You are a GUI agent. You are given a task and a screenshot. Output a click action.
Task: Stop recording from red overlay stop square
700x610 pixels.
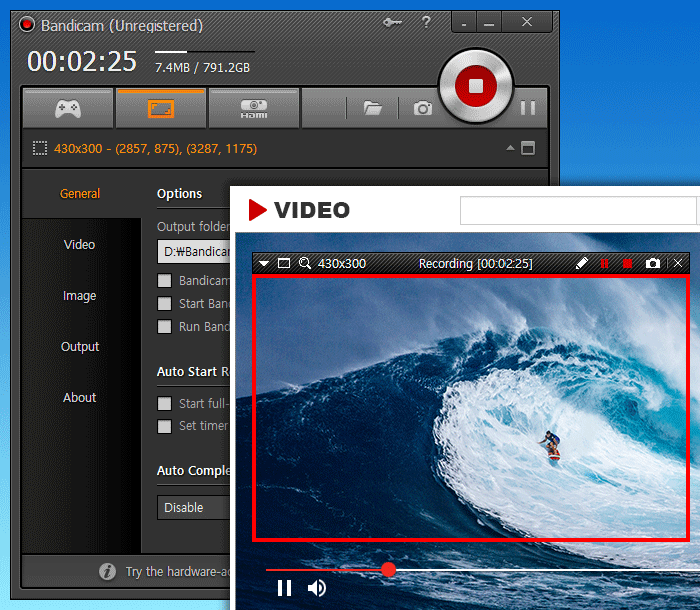pyautogui.click(x=627, y=263)
